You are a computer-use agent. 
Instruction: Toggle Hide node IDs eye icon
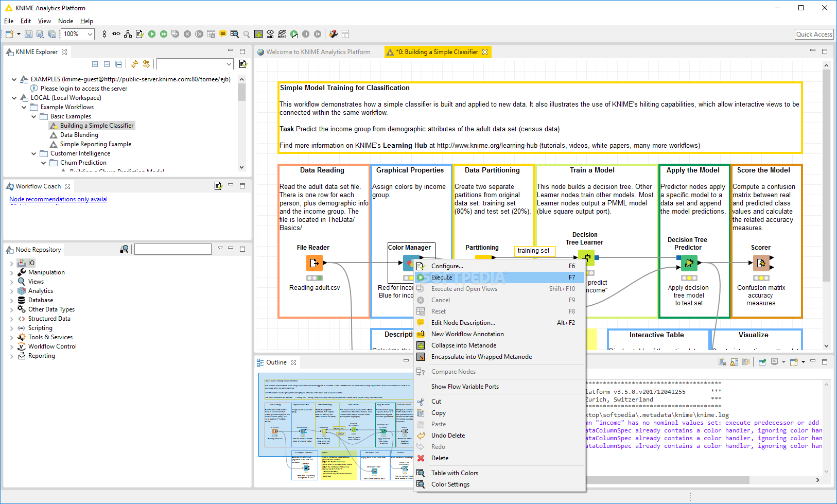[x=270, y=34]
